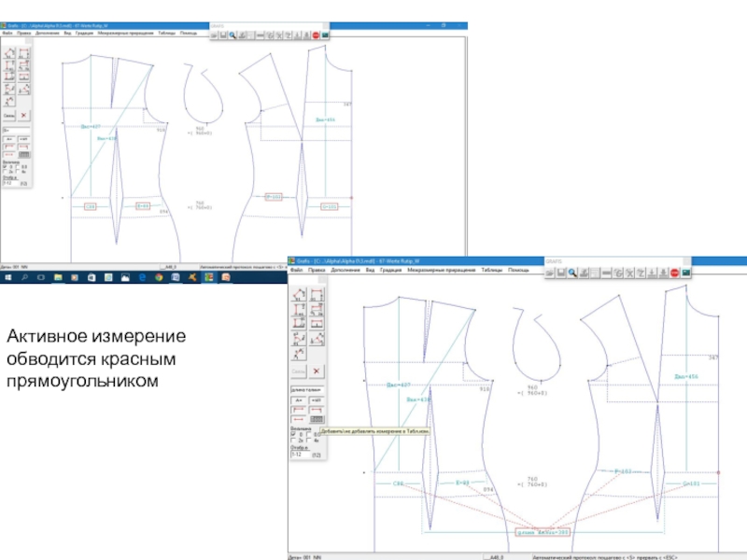Click the X icon in the front window's GRAFIS toolbar
Image resolution: width=747 pixels, height=560 pixels.
tap(629, 273)
